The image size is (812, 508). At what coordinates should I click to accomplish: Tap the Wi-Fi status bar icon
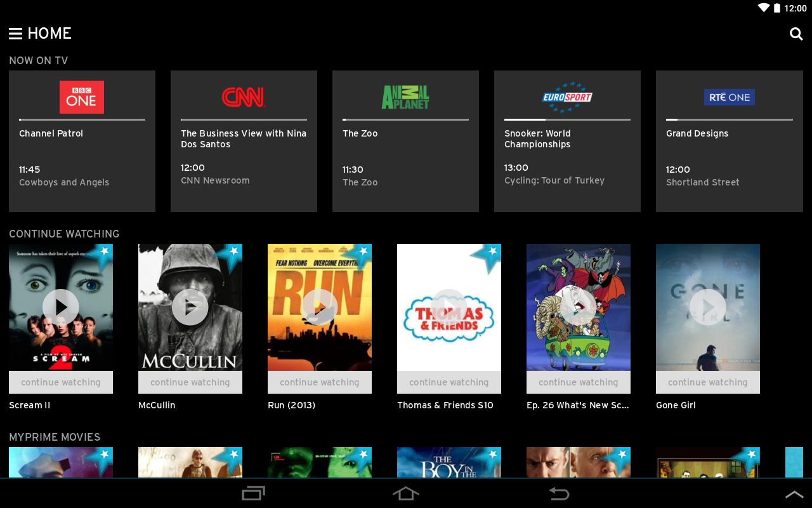click(764, 8)
